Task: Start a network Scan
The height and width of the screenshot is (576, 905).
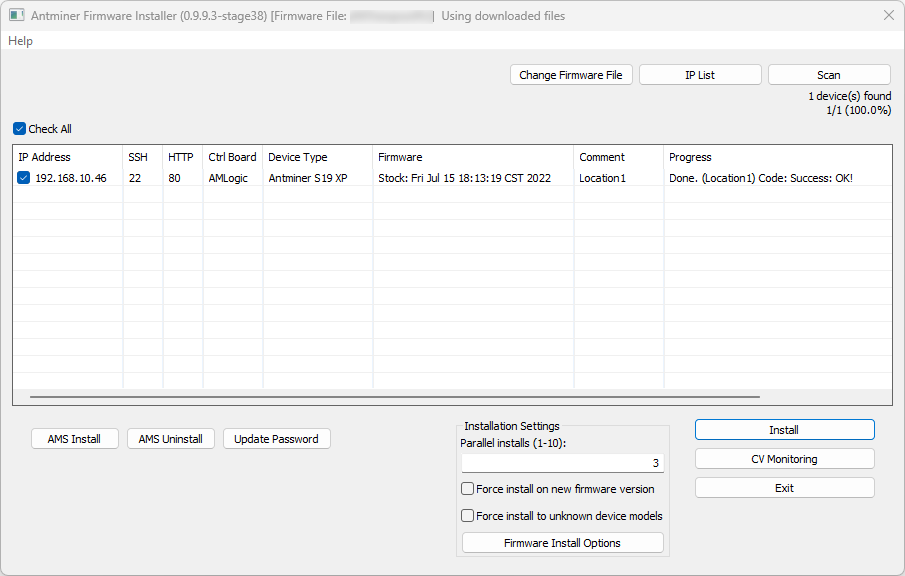Action: pos(829,75)
